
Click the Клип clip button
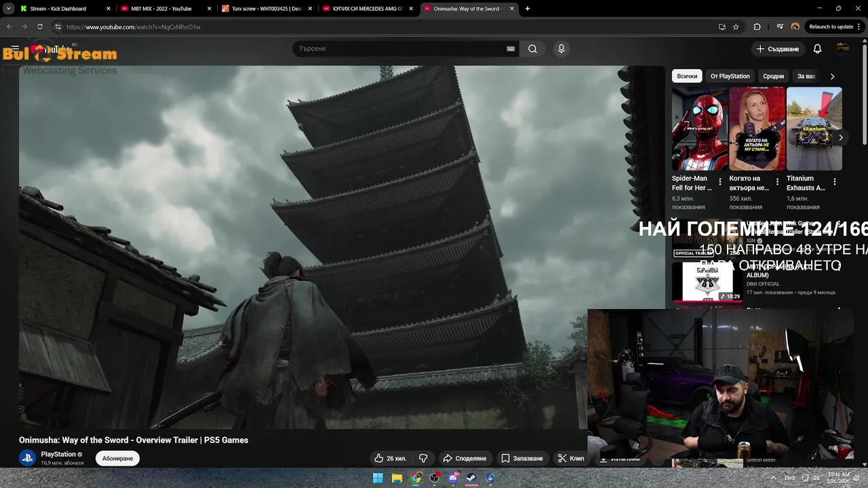point(571,458)
